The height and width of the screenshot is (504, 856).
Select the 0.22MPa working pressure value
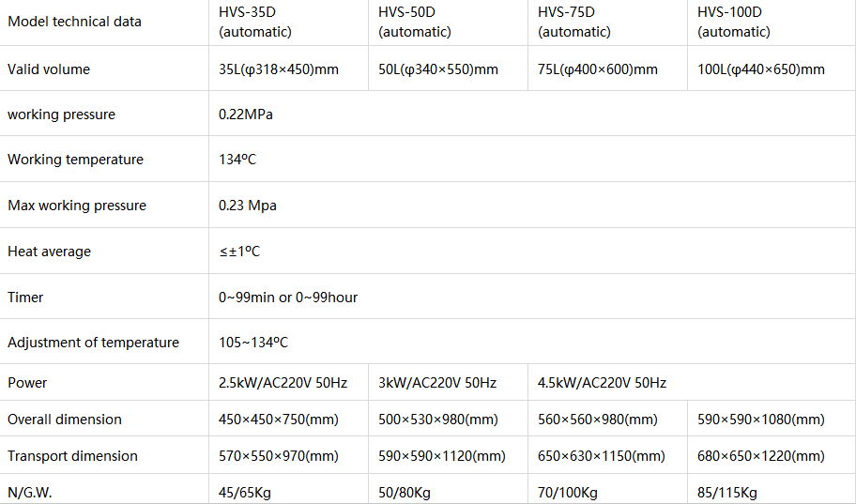246,115
